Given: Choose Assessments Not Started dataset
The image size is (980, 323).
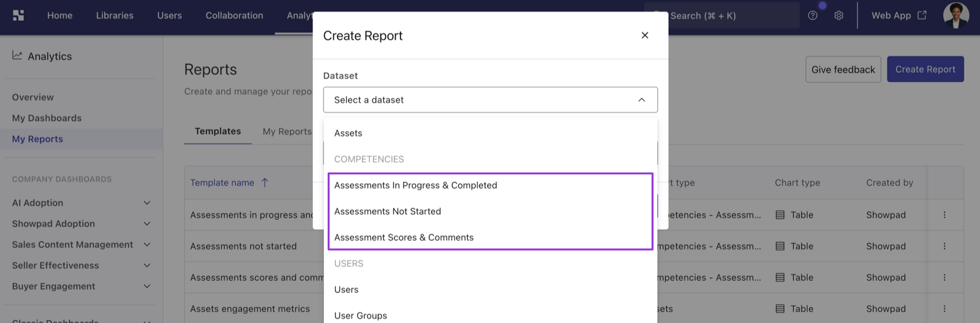Looking at the screenshot, I should [491, 212].
